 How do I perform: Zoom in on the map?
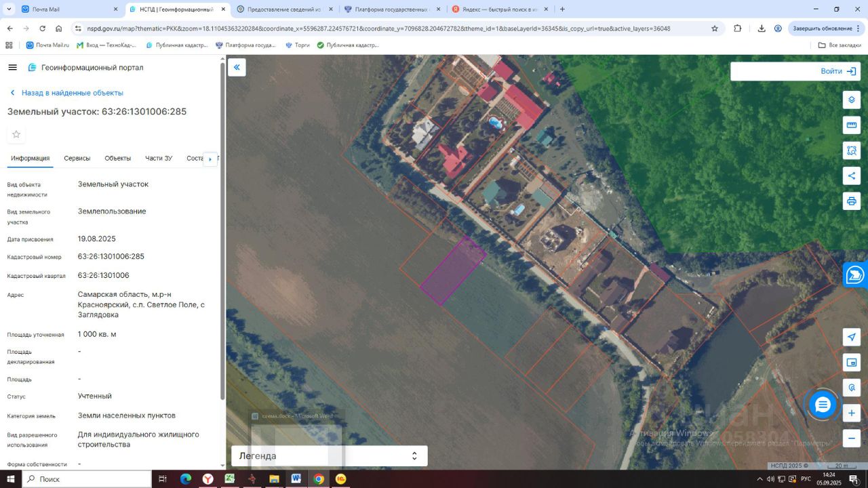[852, 413]
